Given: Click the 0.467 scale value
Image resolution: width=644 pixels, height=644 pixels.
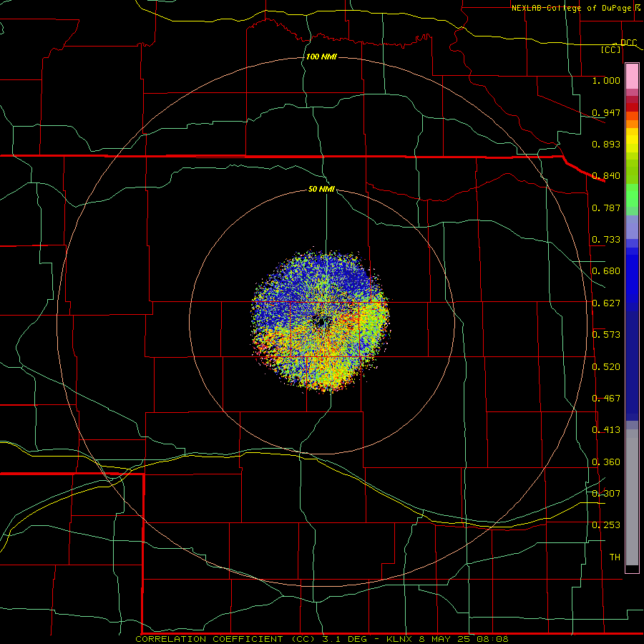Looking at the screenshot, I should pyautogui.click(x=606, y=399).
